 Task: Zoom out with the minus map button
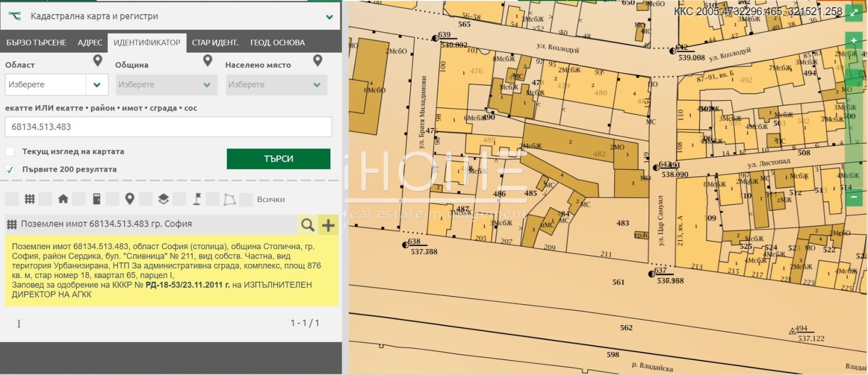(853, 196)
